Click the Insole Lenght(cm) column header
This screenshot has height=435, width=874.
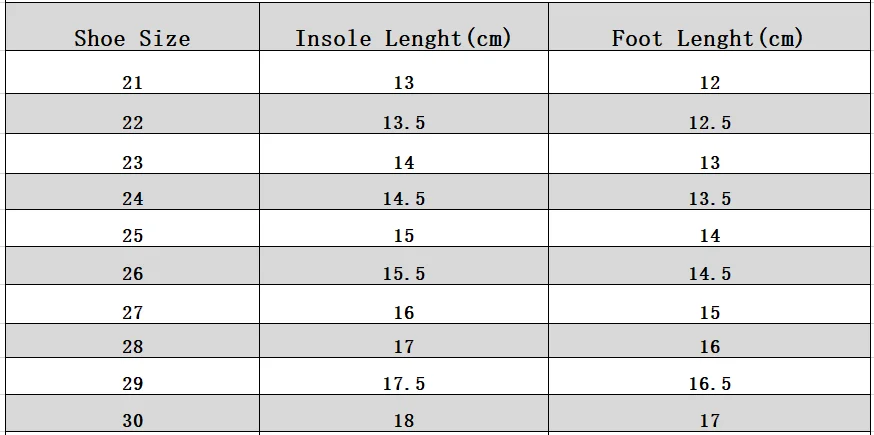coord(403,39)
